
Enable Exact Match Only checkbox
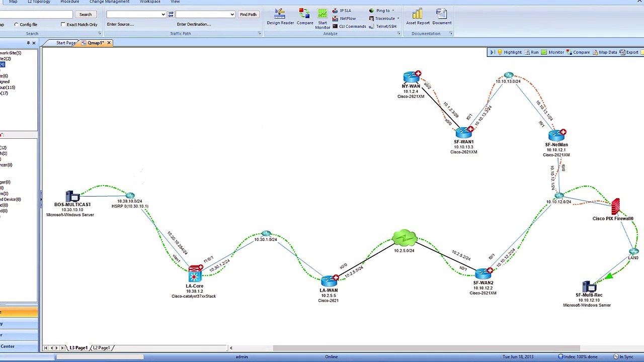pos(63,24)
